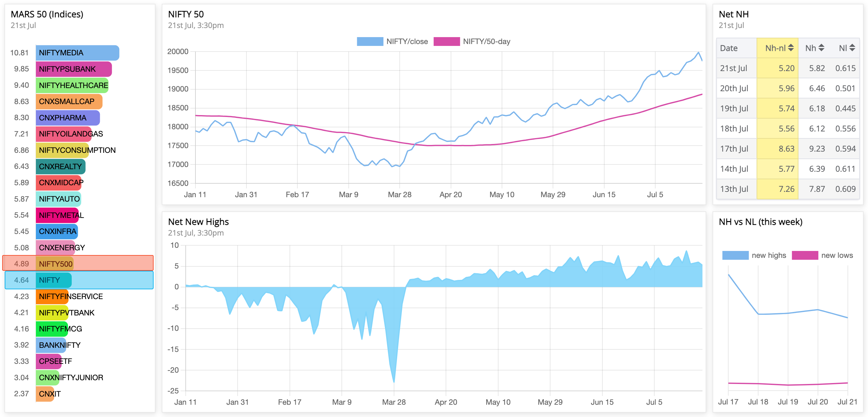Screen dimensions: 868x417
Task: Click the 20000 y-axis label
Action: click(178, 52)
